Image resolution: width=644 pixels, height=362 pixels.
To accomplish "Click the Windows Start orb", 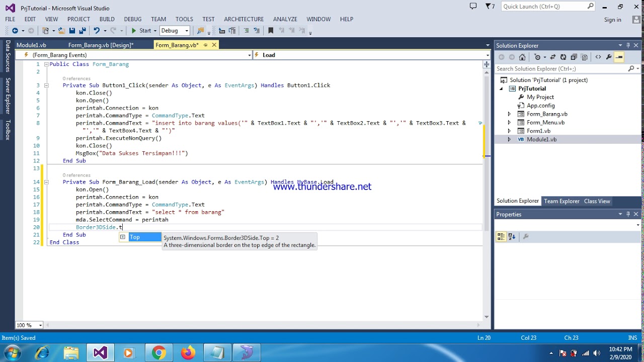I will pos(13,352).
